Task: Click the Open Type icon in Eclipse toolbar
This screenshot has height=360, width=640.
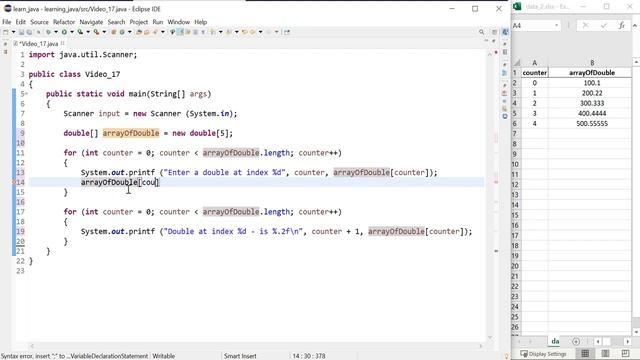Action: click(139, 32)
